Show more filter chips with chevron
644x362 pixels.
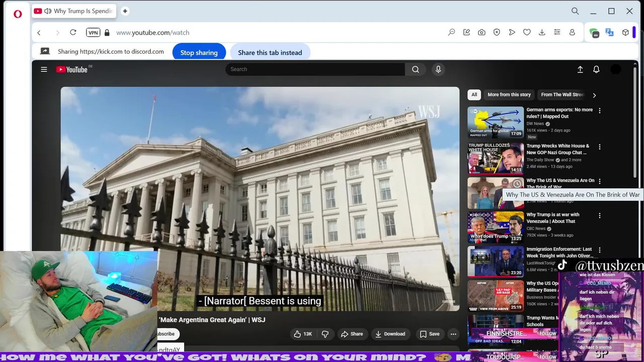[x=594, y=95]
